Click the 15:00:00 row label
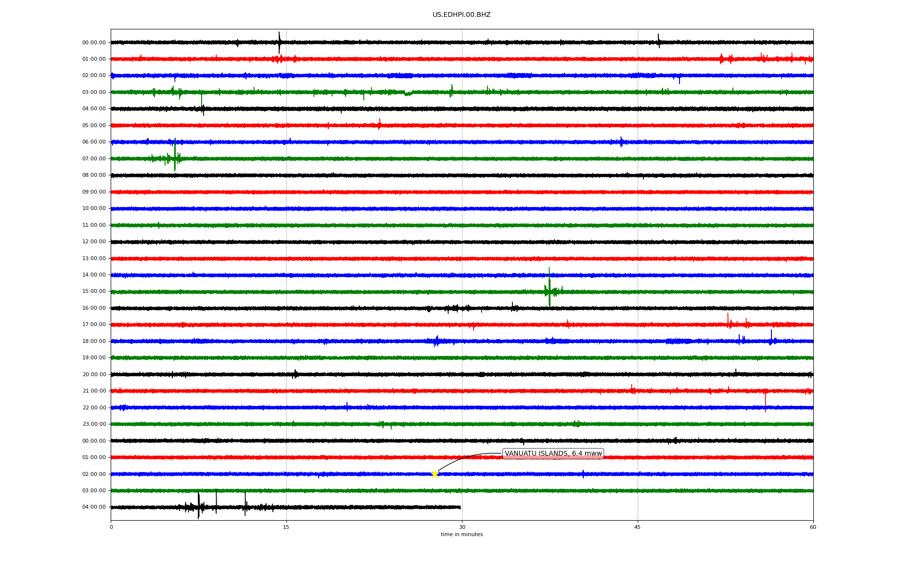Viewport: 924px width, 578px height. 94,291
